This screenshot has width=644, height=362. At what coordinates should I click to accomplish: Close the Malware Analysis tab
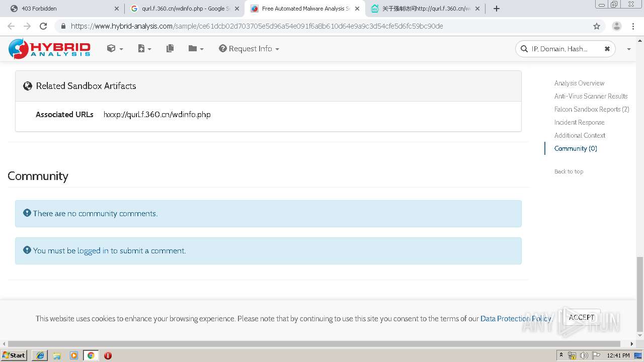(x=357, y=9)
